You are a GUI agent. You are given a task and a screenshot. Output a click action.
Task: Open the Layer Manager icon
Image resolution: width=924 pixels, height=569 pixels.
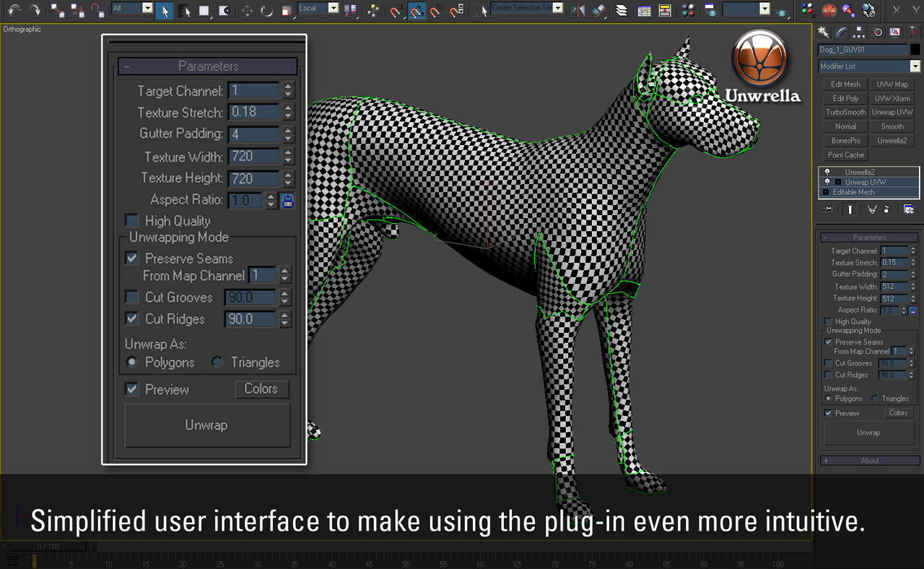622,11
